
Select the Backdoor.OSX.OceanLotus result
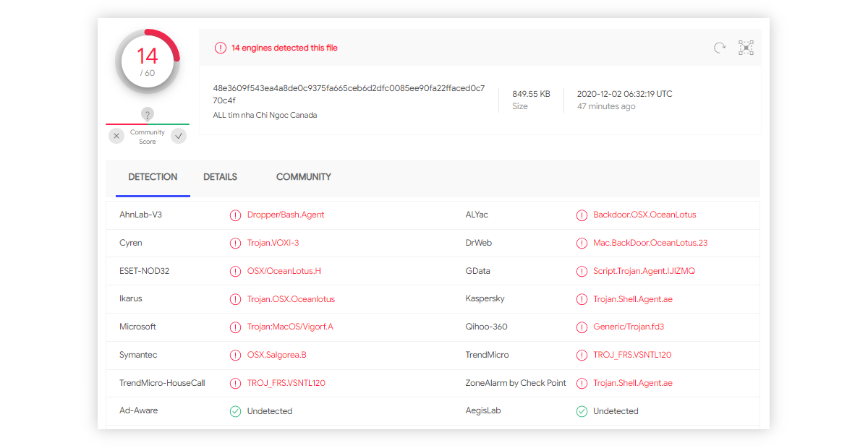pos(644,215)
